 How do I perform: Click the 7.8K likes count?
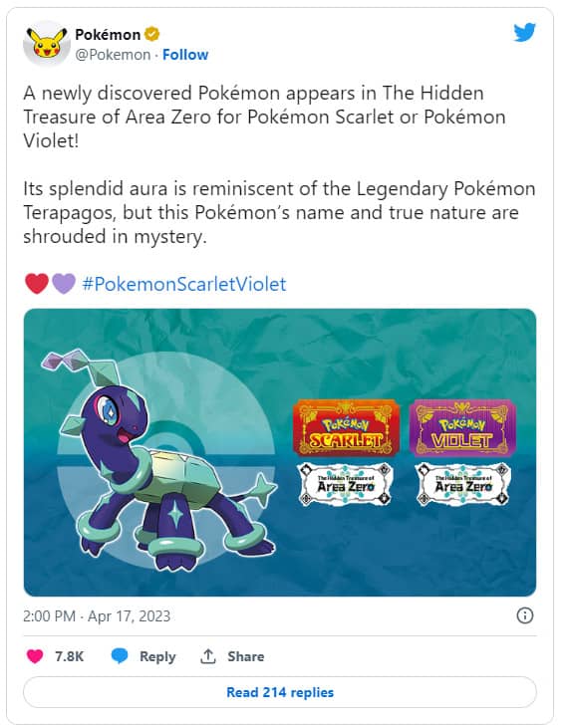click(69, 656)
